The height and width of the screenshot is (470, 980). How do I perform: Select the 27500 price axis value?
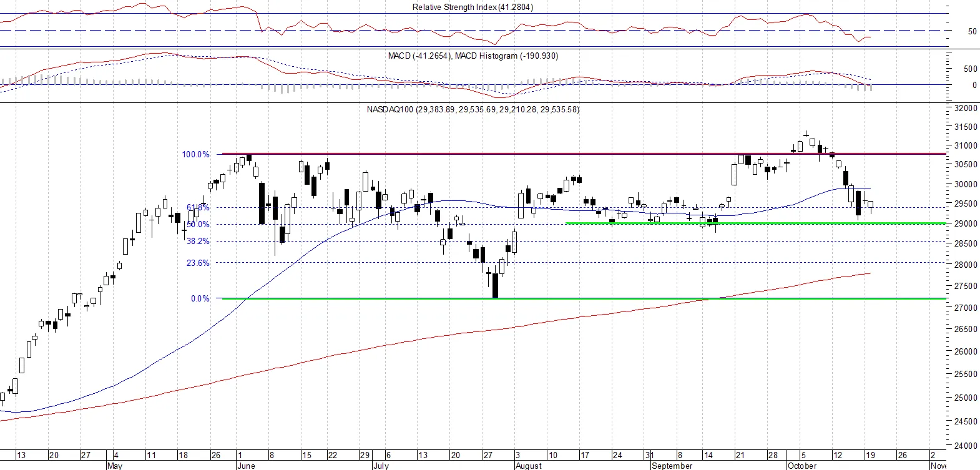click(x=966, y=286)
